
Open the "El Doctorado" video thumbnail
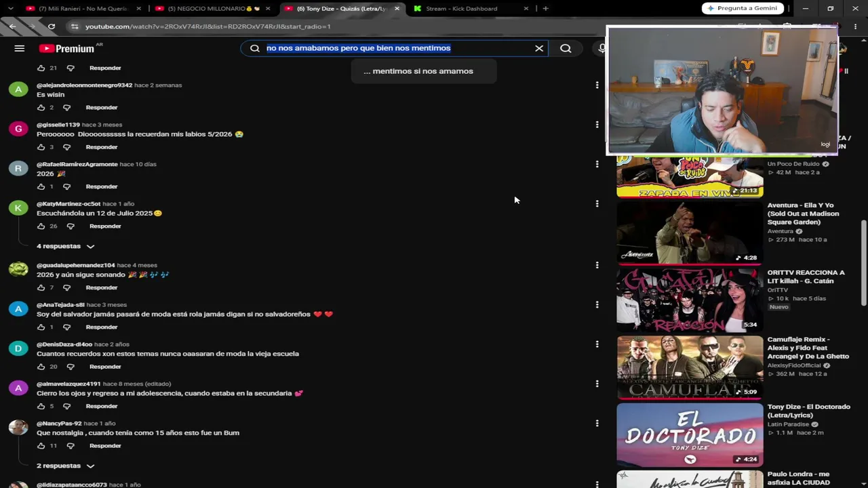click(690, 434)
